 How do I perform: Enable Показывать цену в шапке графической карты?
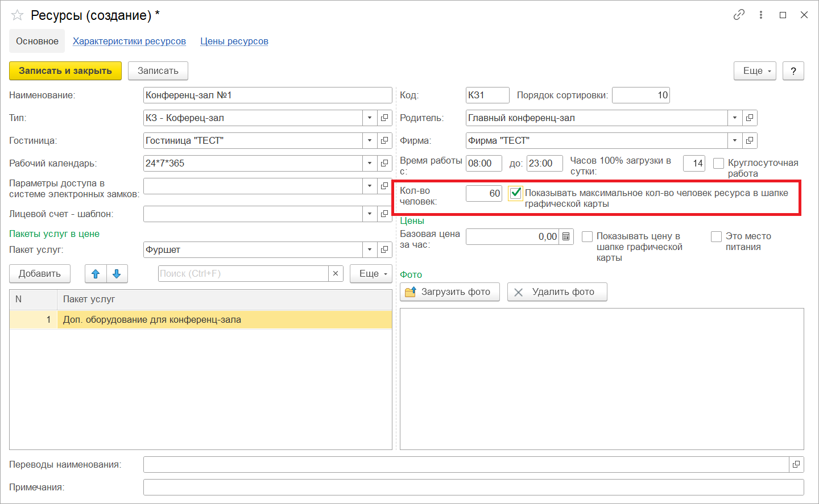click(588, 236)
